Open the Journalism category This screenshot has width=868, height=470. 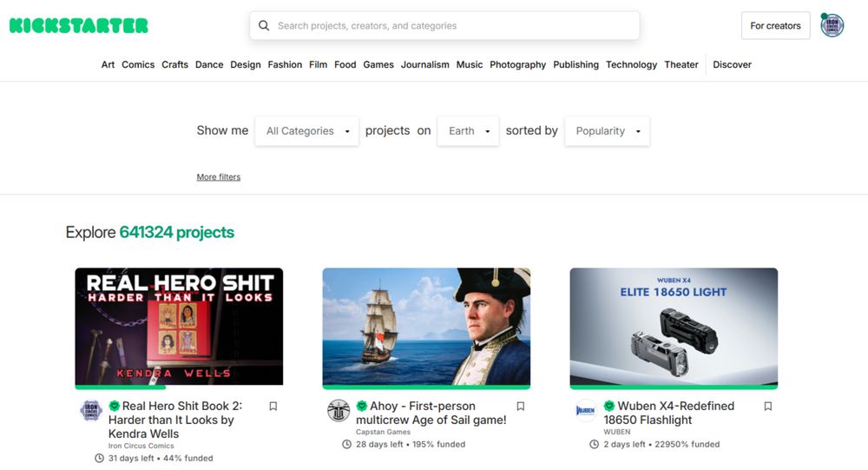[x=425, y=65]
